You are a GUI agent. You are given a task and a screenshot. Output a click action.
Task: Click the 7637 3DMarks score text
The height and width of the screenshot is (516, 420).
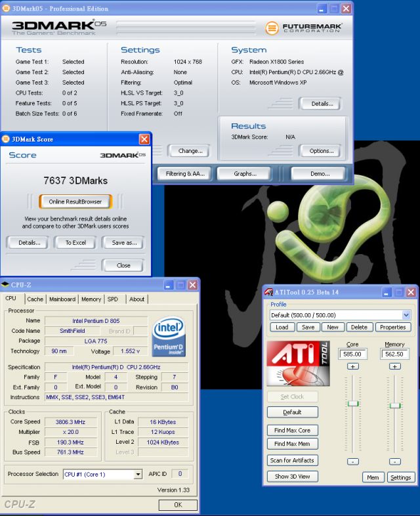click(75, 181)
